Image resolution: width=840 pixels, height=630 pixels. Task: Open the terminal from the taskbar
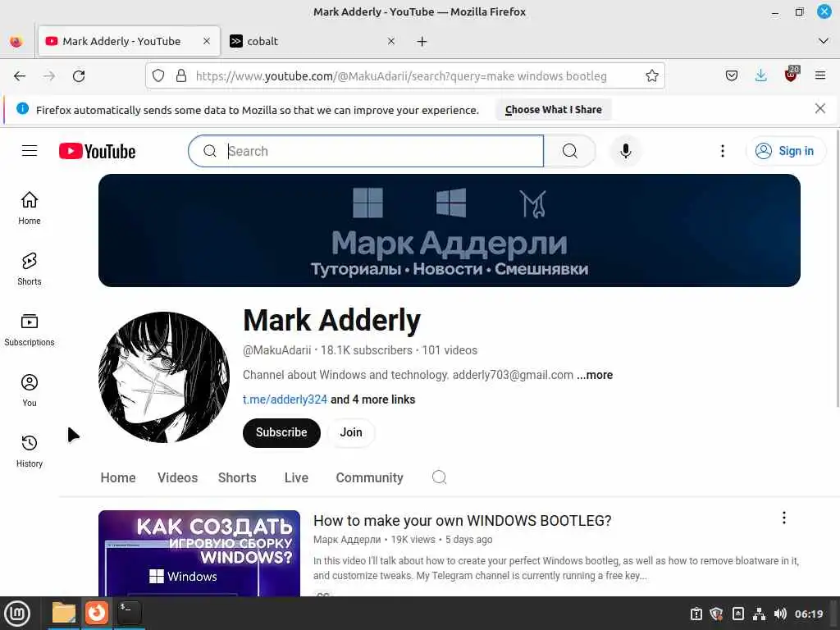129,613
